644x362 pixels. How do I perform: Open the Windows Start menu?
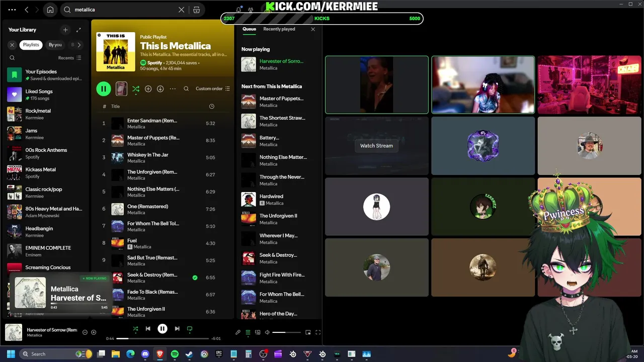click(x=11, y=354)
